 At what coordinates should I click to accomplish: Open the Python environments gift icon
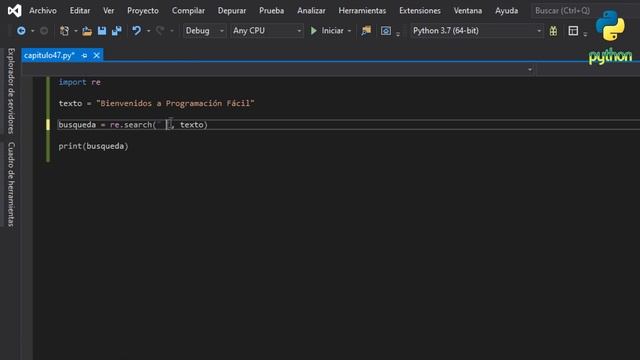[553, 31]
